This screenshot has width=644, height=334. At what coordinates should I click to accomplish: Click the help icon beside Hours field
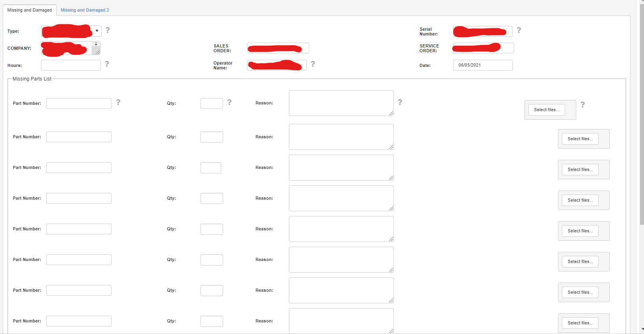(107, 64)
